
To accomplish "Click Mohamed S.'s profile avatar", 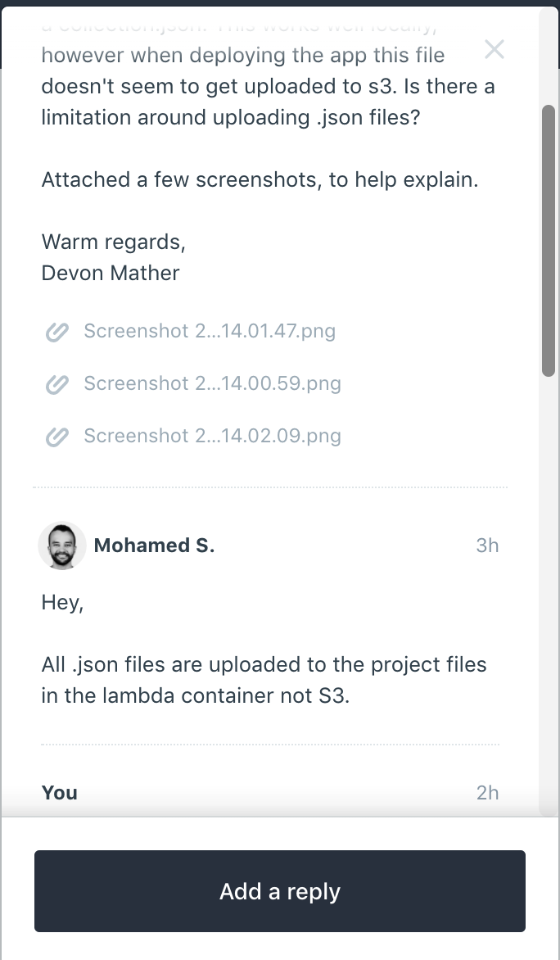I will tap(62, 546).
